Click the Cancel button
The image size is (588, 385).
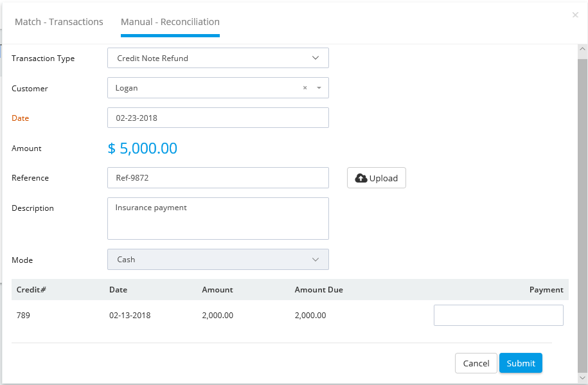point(476,363)
